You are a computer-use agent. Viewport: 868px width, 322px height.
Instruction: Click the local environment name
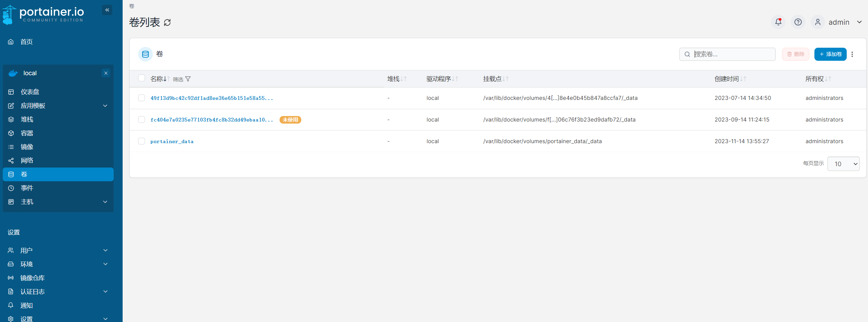(30, 73)
